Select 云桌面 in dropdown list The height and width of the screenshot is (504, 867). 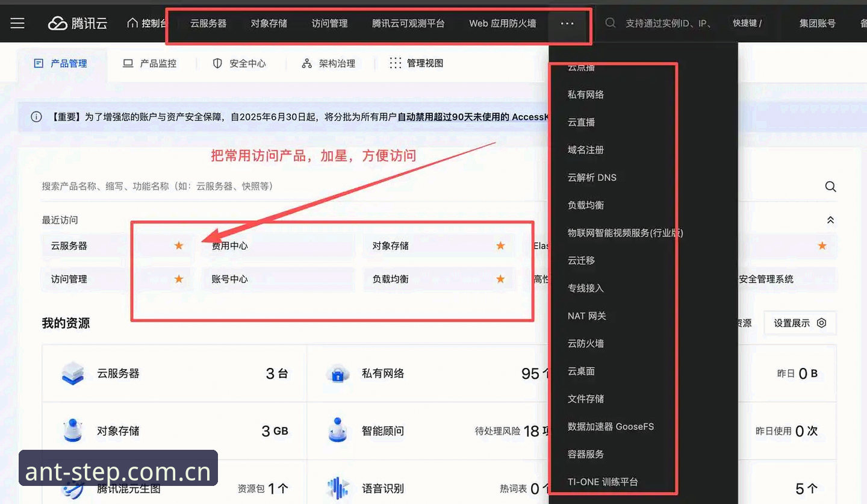click(581, 372)
